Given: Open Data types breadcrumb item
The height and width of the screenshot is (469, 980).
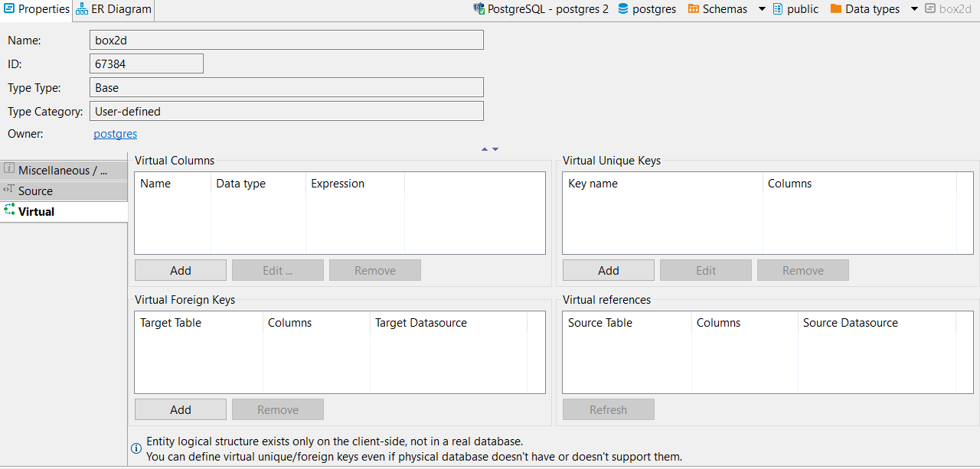Looking at the screenshot, I should 873,9.
